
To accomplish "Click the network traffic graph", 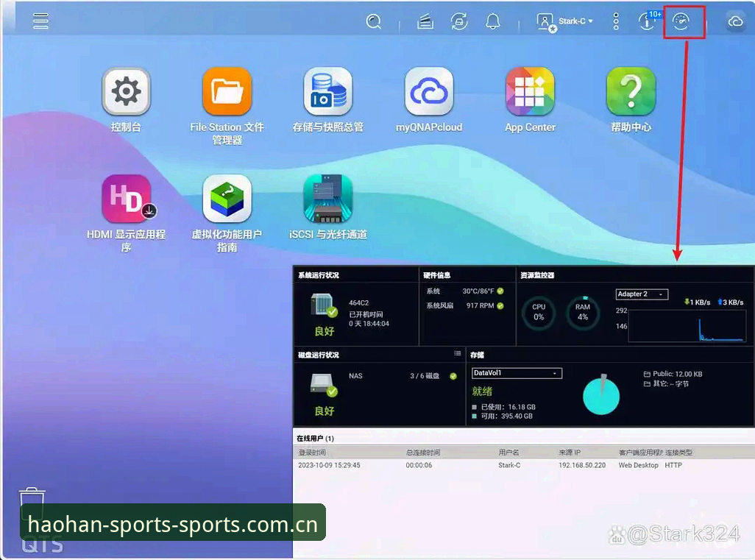I will click(686, 327).
